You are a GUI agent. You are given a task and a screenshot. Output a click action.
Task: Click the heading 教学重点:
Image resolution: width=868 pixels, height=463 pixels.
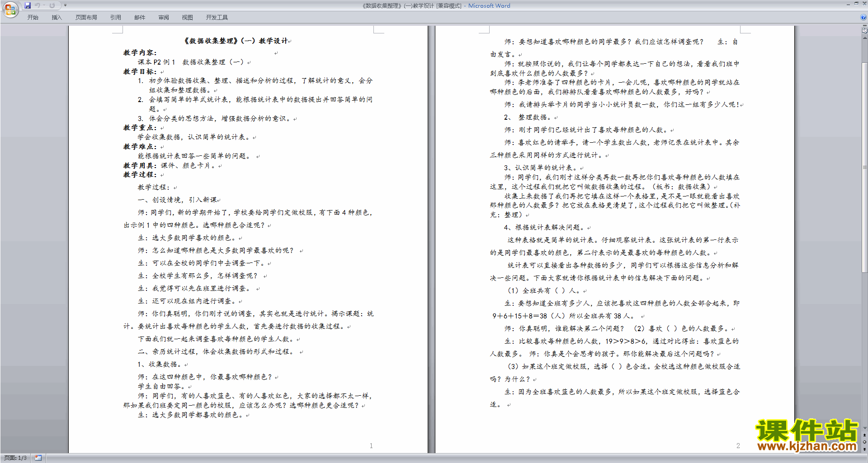[140, 128]
